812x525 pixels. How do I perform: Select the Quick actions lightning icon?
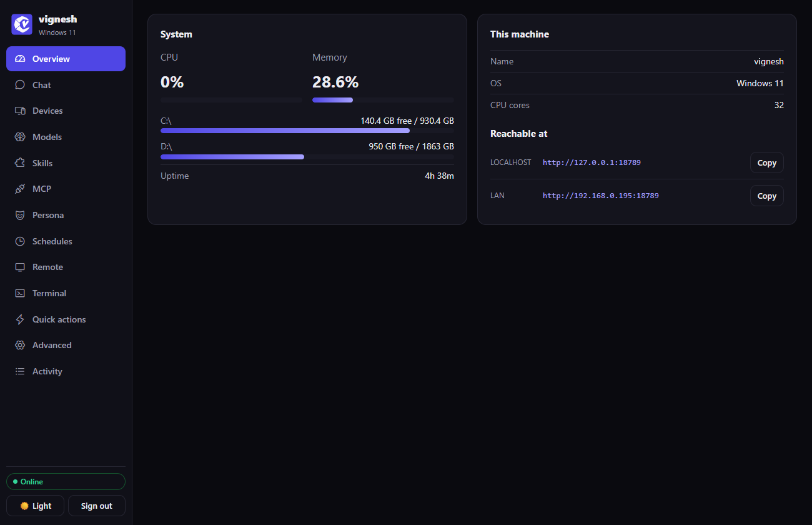coord(20,319)
